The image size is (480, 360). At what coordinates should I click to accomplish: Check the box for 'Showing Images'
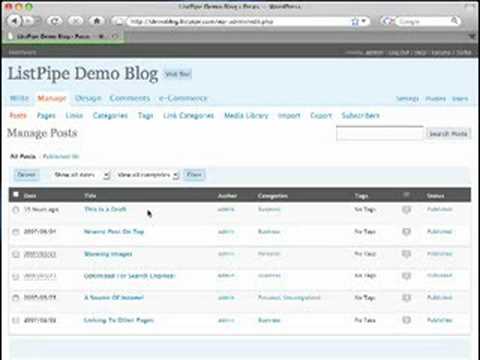(x=16, y=254)
